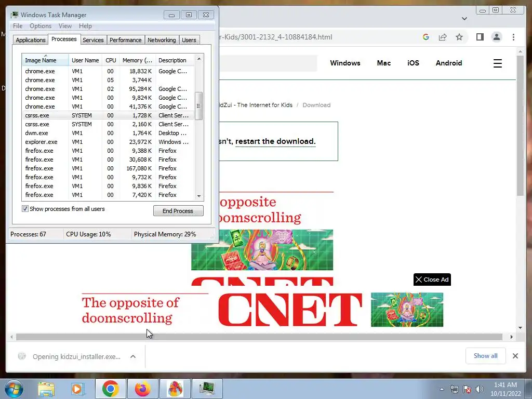Click process list scroll down arrow
The width and height of the screenshot is (532, 399).
click(199, 196)
